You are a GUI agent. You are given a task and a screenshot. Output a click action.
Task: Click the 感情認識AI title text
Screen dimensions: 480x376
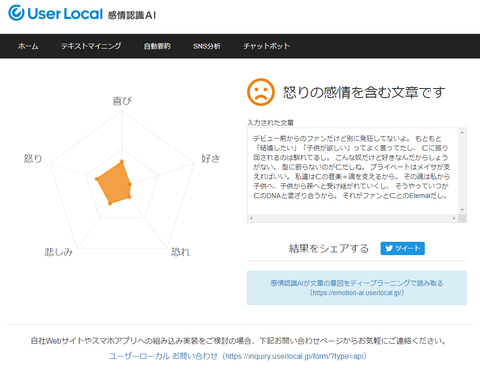(x=132, y=15)
